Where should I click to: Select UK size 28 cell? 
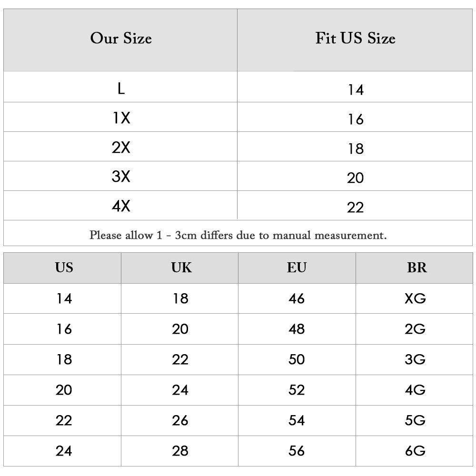[180, 450]
